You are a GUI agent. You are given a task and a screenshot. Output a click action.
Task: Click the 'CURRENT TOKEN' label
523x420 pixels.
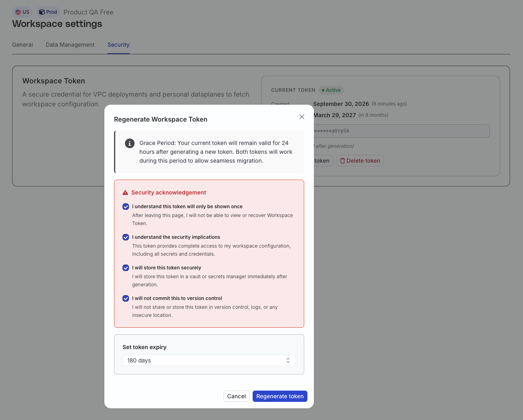(x=293, y=90)
